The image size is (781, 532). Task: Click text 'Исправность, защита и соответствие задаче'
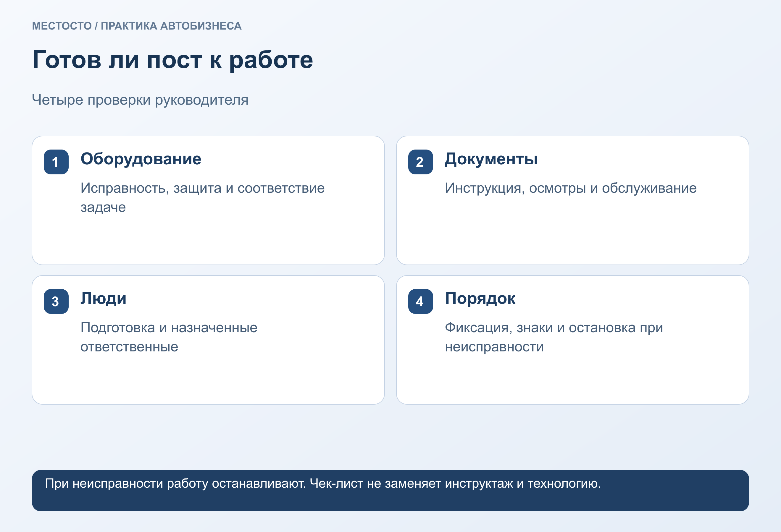click(203, 198)
